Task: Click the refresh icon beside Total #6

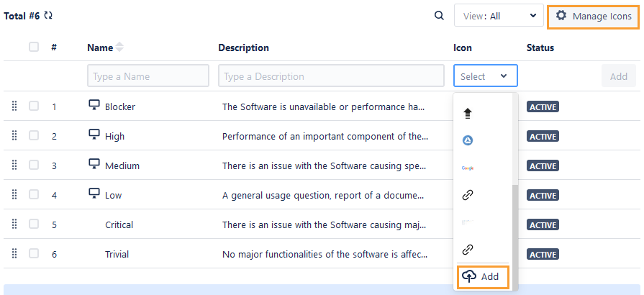Action: (48, 15)
